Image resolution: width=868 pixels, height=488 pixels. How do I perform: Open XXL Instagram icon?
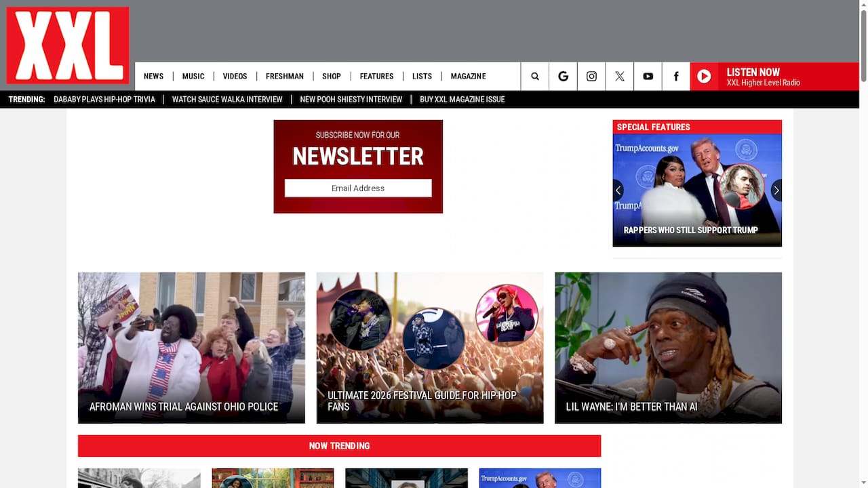click(x=591, y=77)
